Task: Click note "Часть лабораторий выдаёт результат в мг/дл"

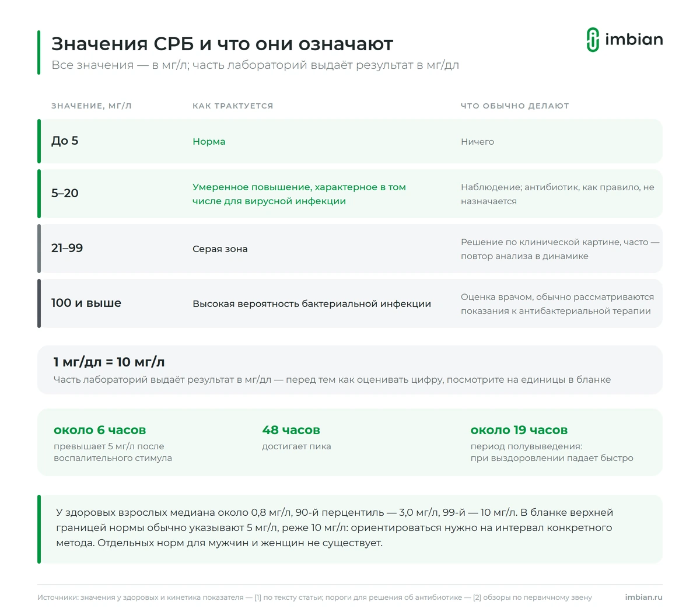Action: [x=332, y=379]
